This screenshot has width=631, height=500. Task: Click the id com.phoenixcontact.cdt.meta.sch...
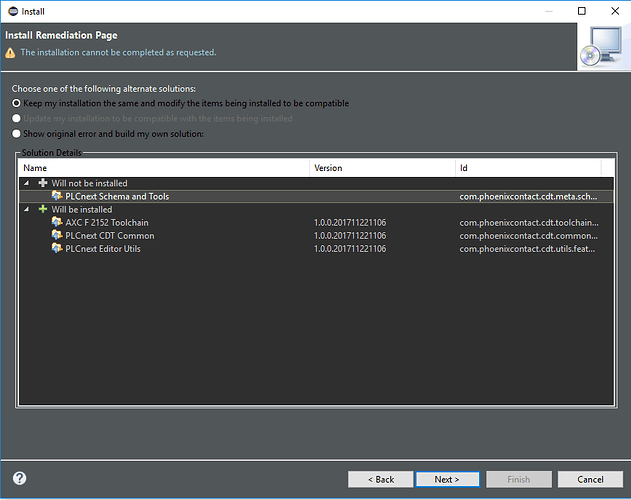(528, 196)
